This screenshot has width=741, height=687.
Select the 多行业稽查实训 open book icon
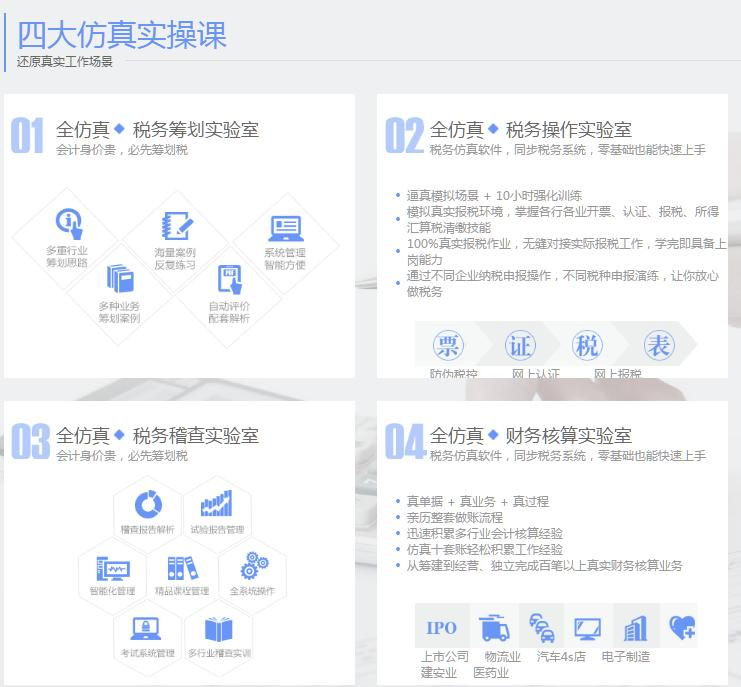click(x=219, y=629)
